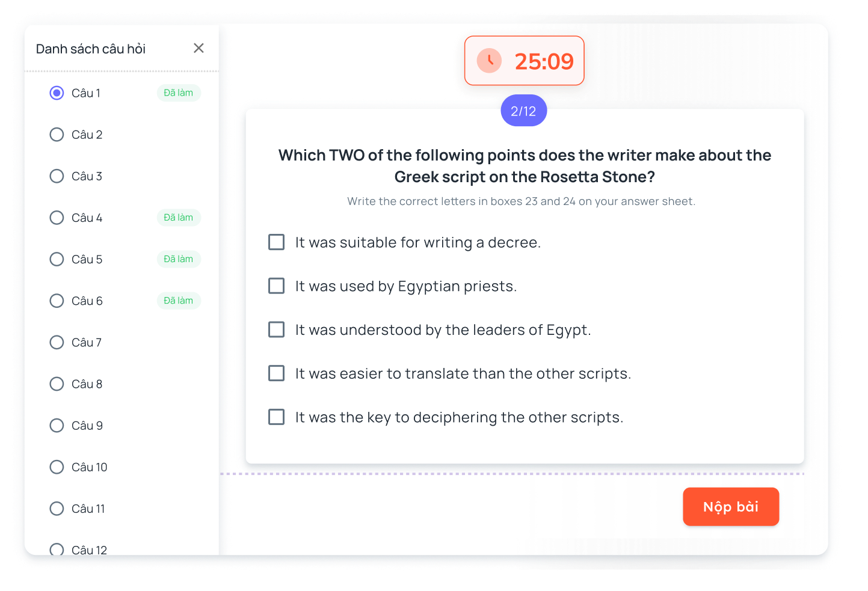The width and height of the screenshot is (868, 591).
Task: Click the Đã làm badge beside Câu 6
Action: 179,301
